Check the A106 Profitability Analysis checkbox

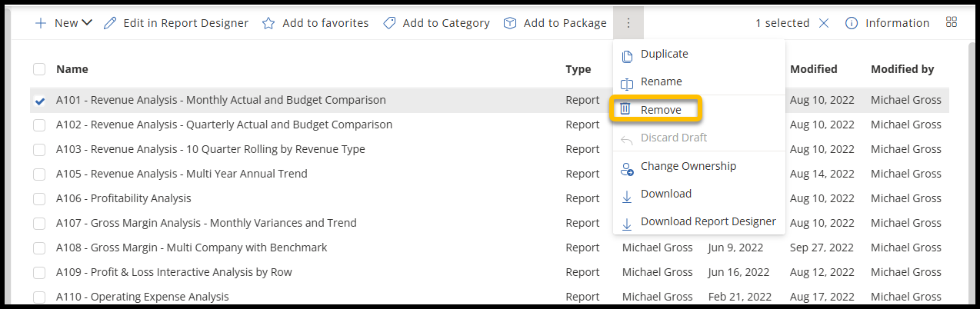tap(39, 198)
